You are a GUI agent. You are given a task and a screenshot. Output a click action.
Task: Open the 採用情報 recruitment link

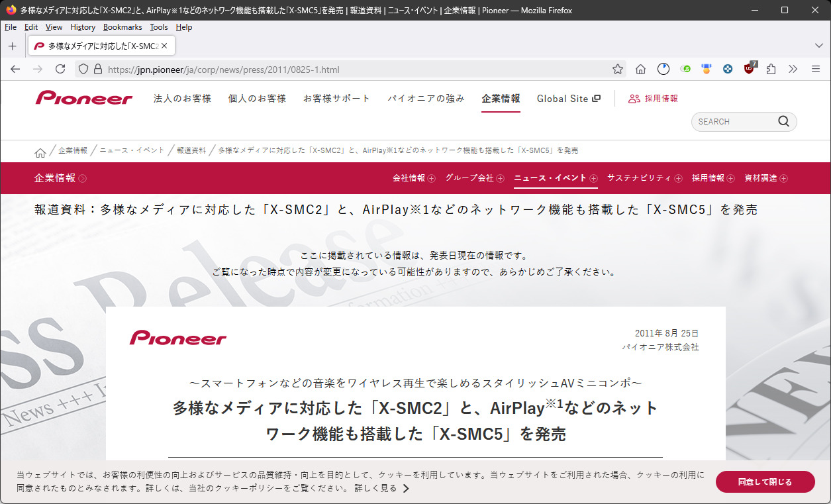pos(654,99)
